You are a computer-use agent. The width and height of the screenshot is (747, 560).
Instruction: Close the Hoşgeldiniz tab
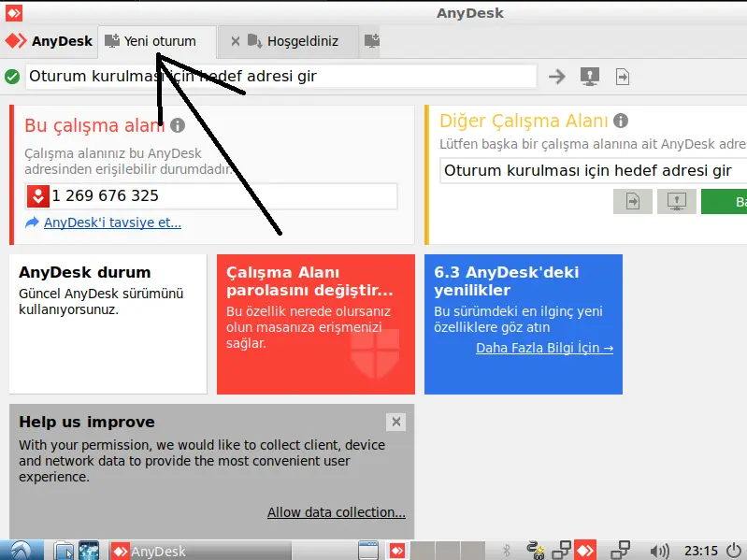pyautogui.click(x=236, y=41)
